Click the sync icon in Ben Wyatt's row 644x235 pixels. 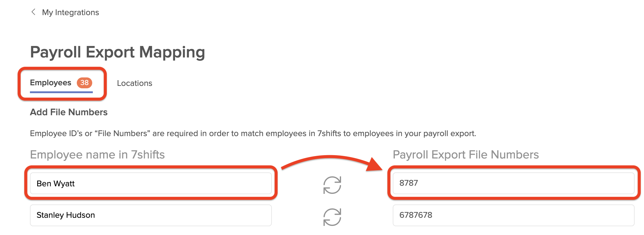pos(332,185)
